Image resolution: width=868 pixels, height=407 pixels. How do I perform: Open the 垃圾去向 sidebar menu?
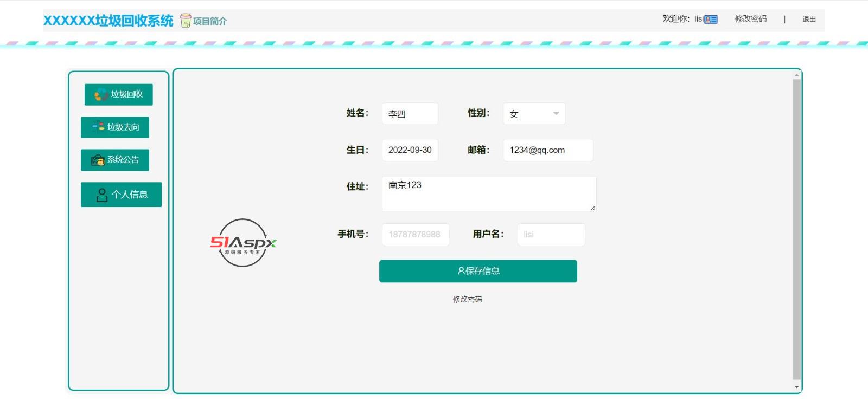115,127
